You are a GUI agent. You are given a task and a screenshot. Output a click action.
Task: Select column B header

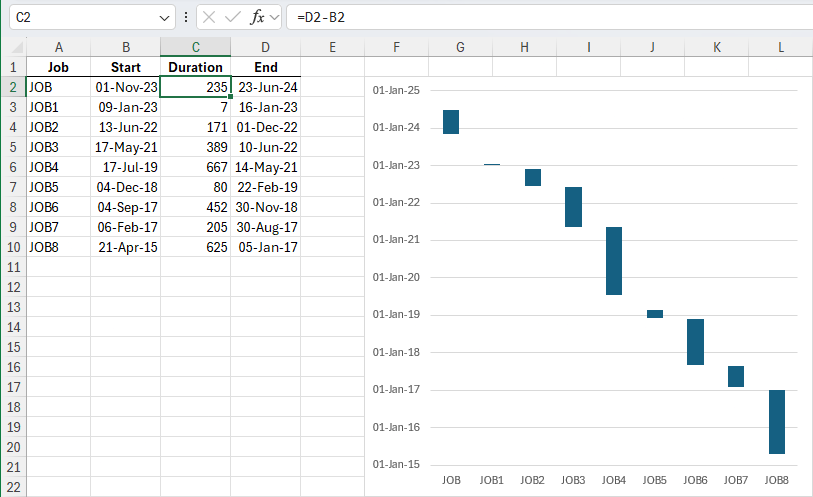(125, 47)
